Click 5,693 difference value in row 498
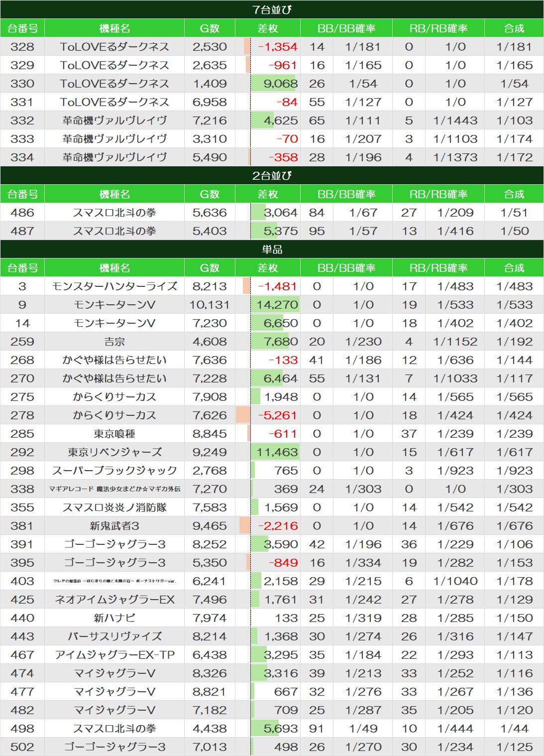The width and height of the screenshot is (544, 756). 281,729
